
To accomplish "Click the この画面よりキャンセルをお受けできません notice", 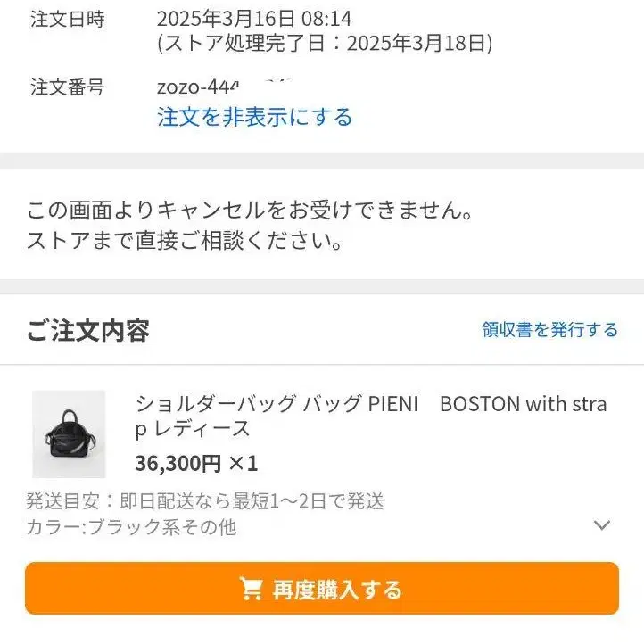I will click(250, 211).
